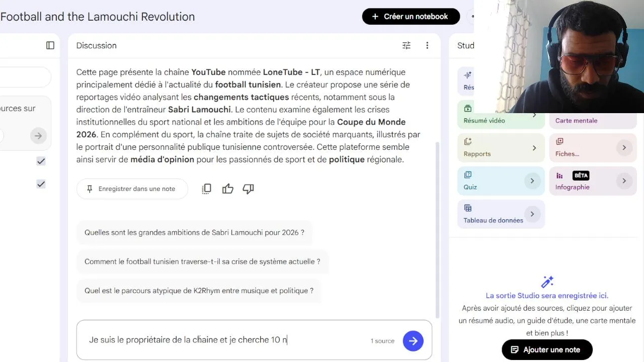644x362 pixels.
Task: Click Enregistrer dans une note
Action: [132, 189]
